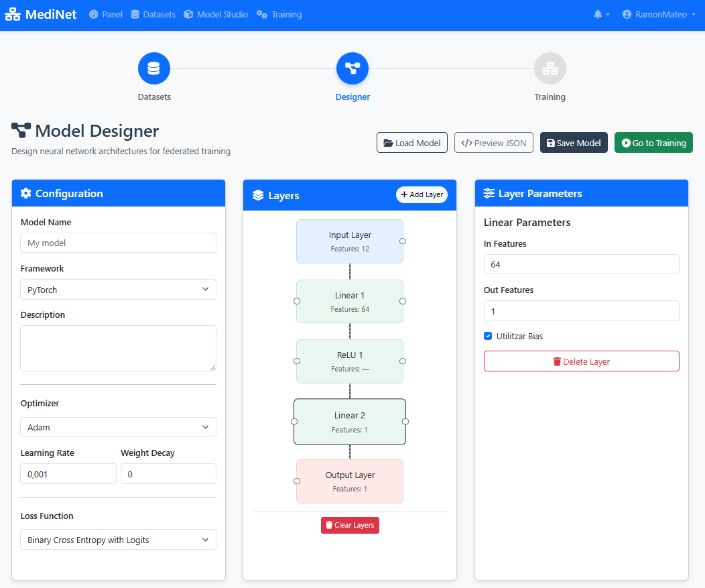
Task: Open the Loss Function dropdown
Action: pyautogui.click(x=118, y=539)
